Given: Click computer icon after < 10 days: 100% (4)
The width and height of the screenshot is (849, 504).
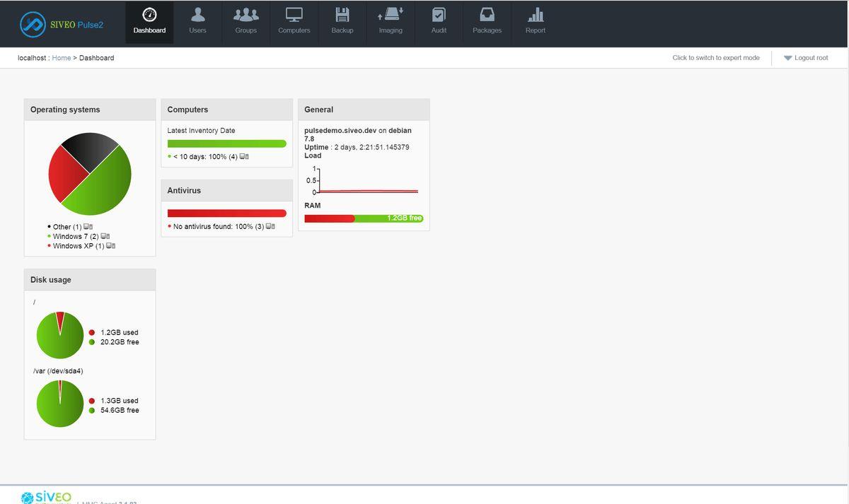Looking at the screenshot, I should click(244, 156).
